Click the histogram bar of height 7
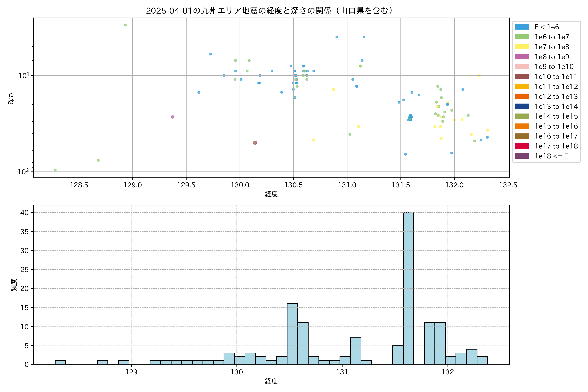Image resolution: width=588 pixels, height=392 pixels. point(356,351)
